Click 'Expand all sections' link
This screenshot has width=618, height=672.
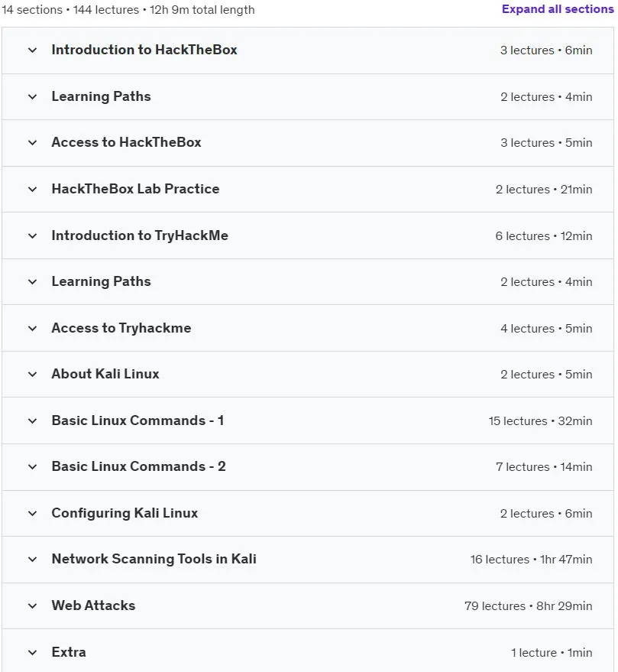point(558,9)
